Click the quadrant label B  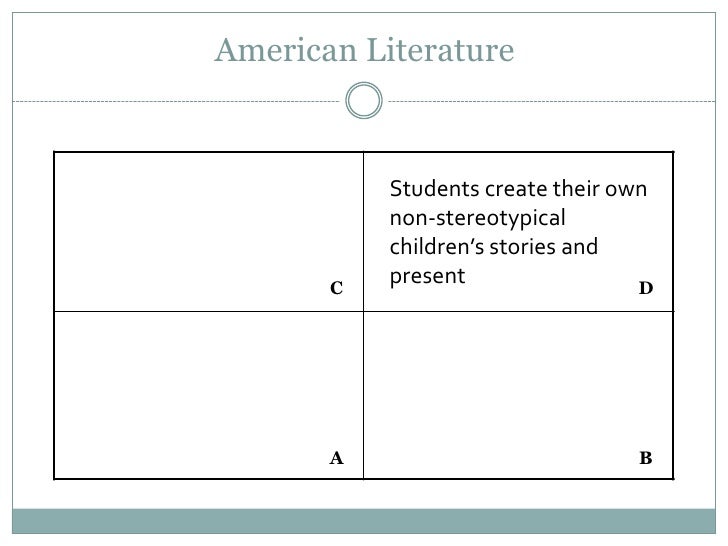click(x=645, y=459)
